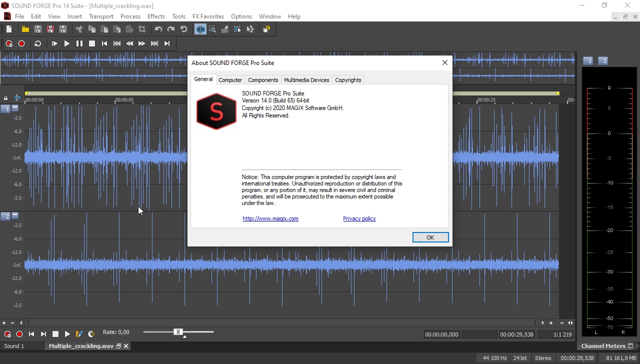Redo the action with the toolbar arrow

point(171,29)
